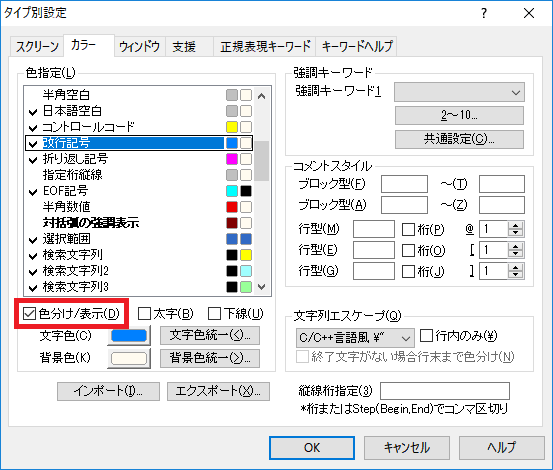Image resolution: width=553 pixels, height=470 pixels.
Task: Select 対括弧の強調表示 list item
Action: (x=139, y=223)
